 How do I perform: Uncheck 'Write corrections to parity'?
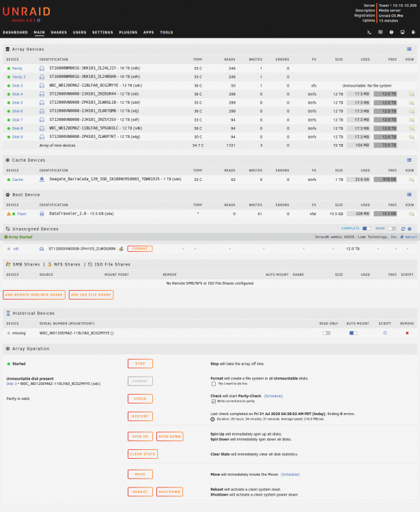coord(214,401)
